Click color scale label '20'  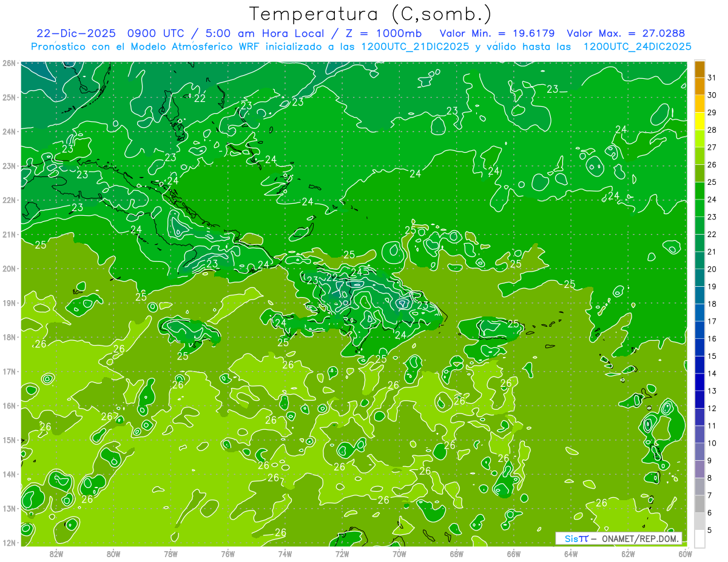coord(712,269)
